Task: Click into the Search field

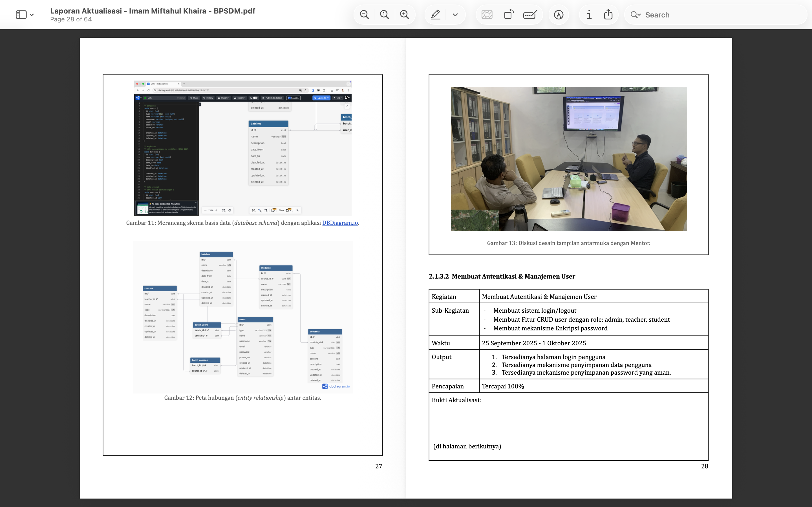Action: click(x=721, y=15)
